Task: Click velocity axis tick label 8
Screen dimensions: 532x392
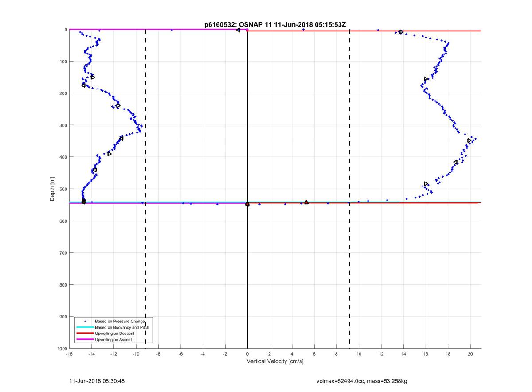Action: (x=336, y=354)
